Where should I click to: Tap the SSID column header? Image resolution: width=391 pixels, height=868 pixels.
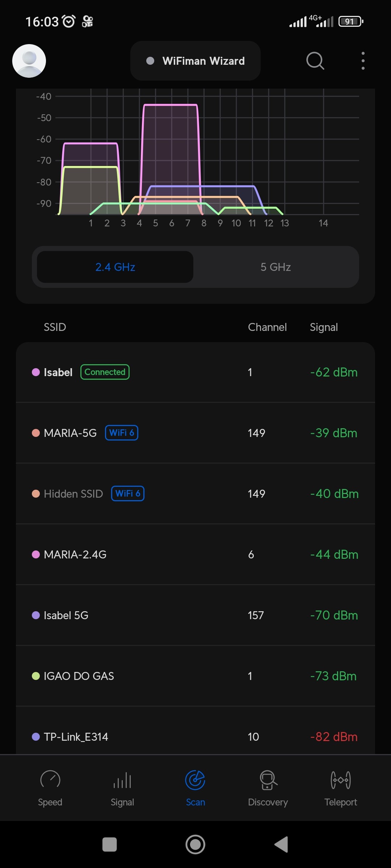click(55, 327)
